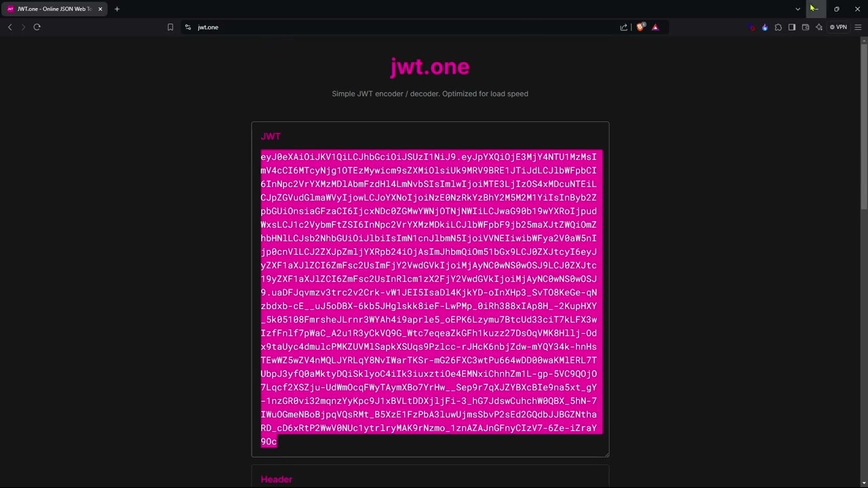Toggle the browser sidebar panel
The height and width of the screenshot is (488, 868).
coord(792,27)
